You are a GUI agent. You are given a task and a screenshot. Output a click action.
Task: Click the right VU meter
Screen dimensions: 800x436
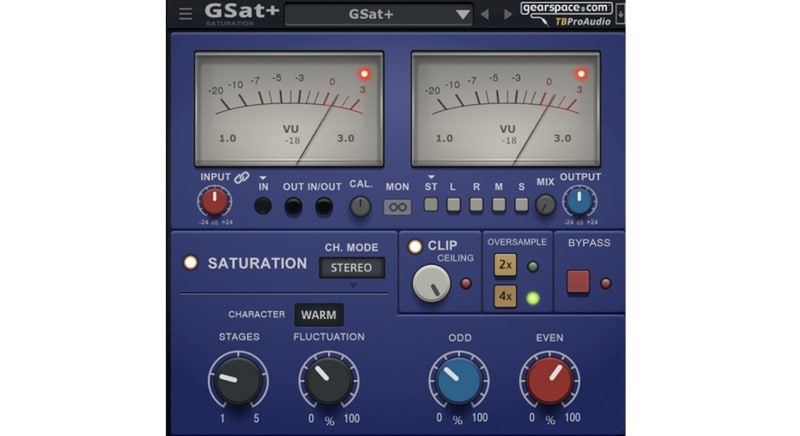[x=506, y=109]
